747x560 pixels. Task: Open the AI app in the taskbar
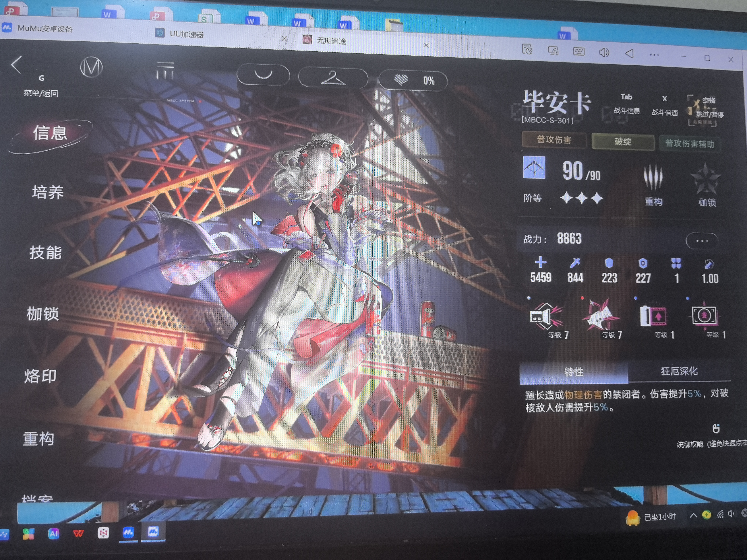pyautogui.click(x=53, y=533)
